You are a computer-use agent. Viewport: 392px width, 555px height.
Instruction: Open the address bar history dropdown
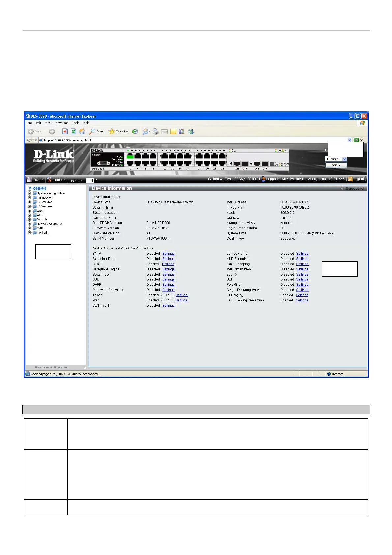[x=350, y=140]
